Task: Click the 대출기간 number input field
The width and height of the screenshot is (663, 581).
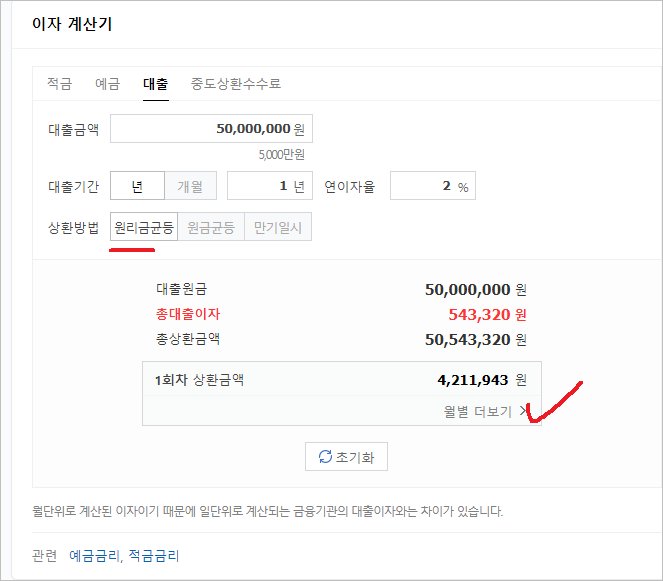Action: click(263, 186)
